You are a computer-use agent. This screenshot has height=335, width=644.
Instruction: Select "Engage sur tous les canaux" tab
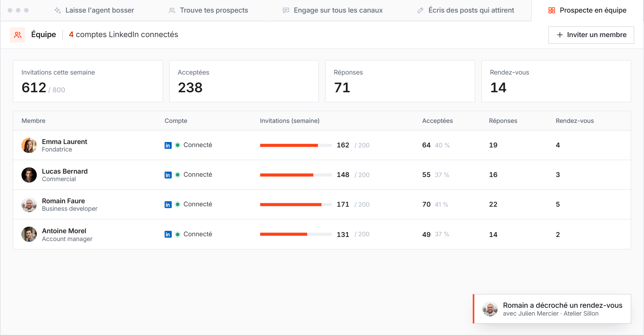(x=333, y=10)
